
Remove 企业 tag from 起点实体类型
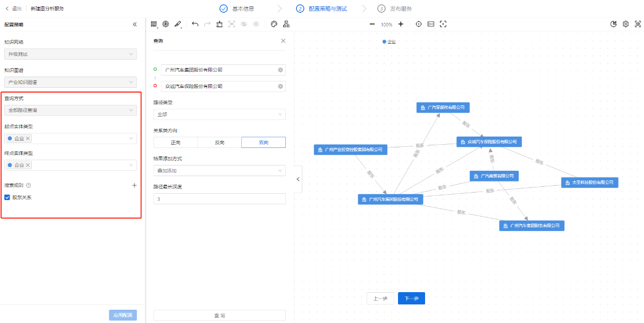pos(28,138)
